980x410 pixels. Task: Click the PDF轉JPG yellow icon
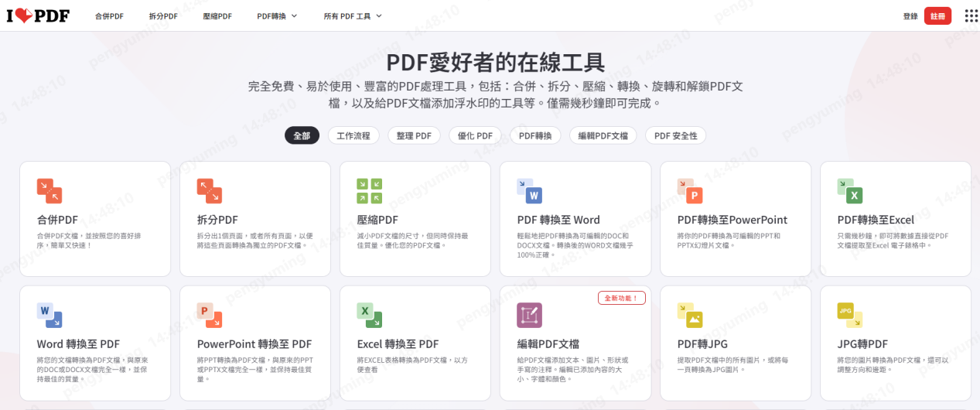pos(689,315)
